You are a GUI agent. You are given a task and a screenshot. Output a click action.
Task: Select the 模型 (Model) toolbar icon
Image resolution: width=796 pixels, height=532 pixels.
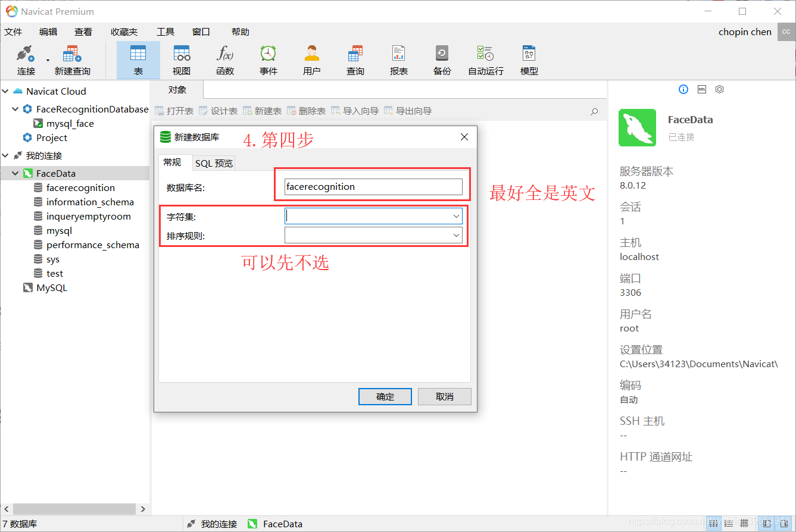coord(529,59)
